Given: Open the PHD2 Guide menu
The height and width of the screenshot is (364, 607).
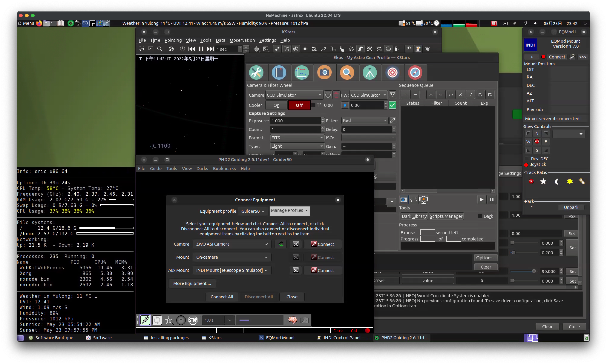Looking at the screenshot, I should coord(156,169).
